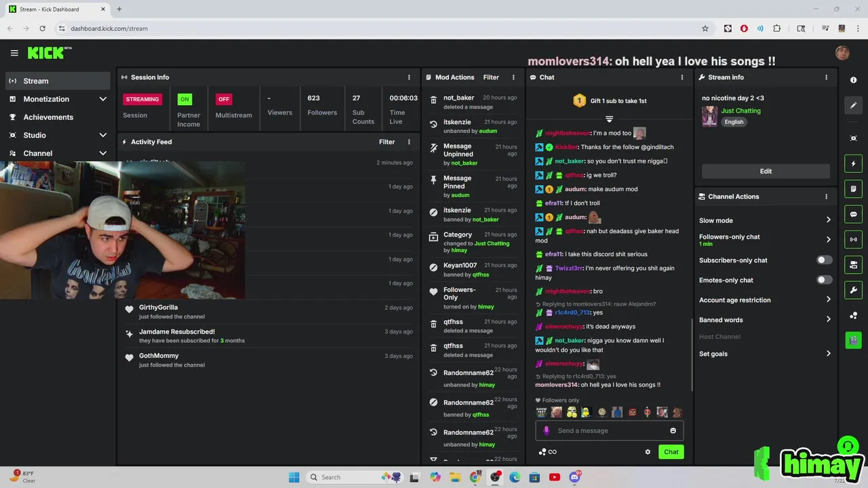The height and width of the screenshot is (488, 868).
Task: Click the purple microphone icon in chat box
Action: coord(547,430)
